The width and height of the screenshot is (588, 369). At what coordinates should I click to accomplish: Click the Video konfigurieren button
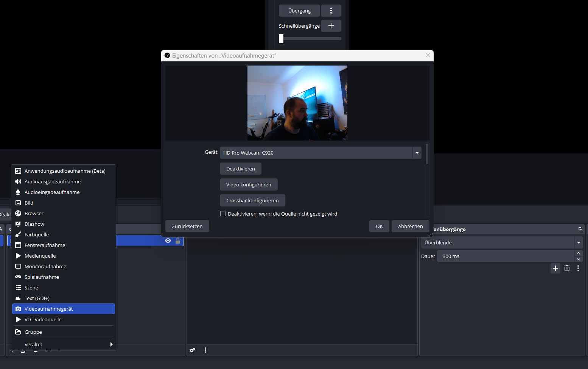[x=249, y=184]
